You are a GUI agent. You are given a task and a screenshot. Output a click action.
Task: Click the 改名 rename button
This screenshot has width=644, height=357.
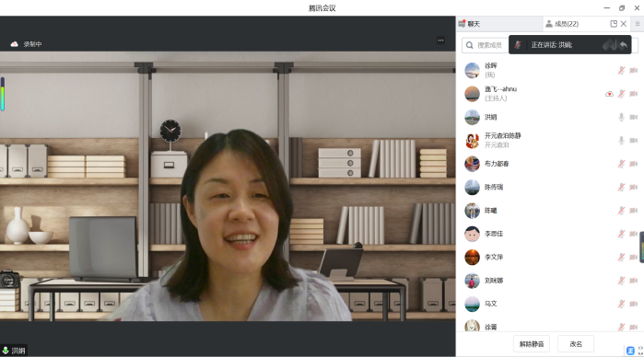pos(576,344)
